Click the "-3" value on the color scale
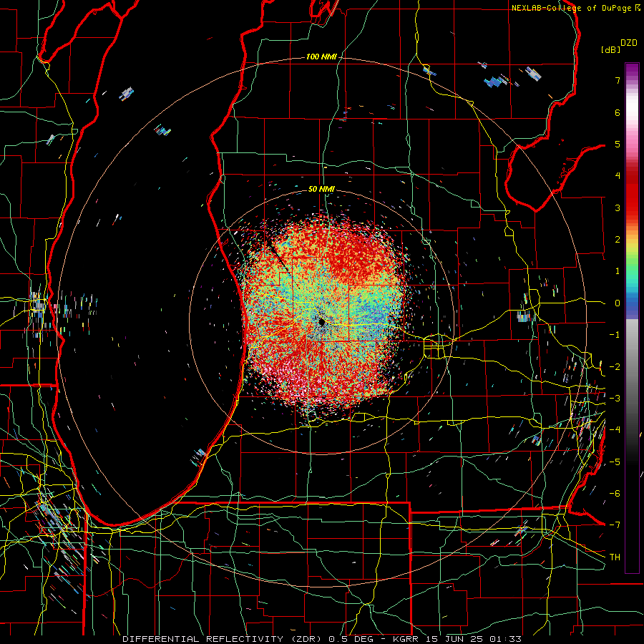This screenshot has height=644, width=644. click(615, 398)
